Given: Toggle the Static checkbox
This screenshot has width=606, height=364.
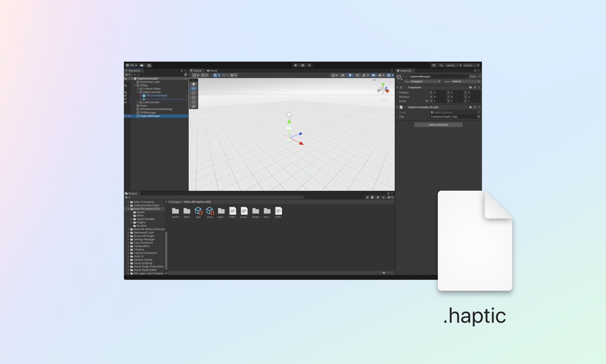Looking at the screenshot, I should [x=467, y=76].
